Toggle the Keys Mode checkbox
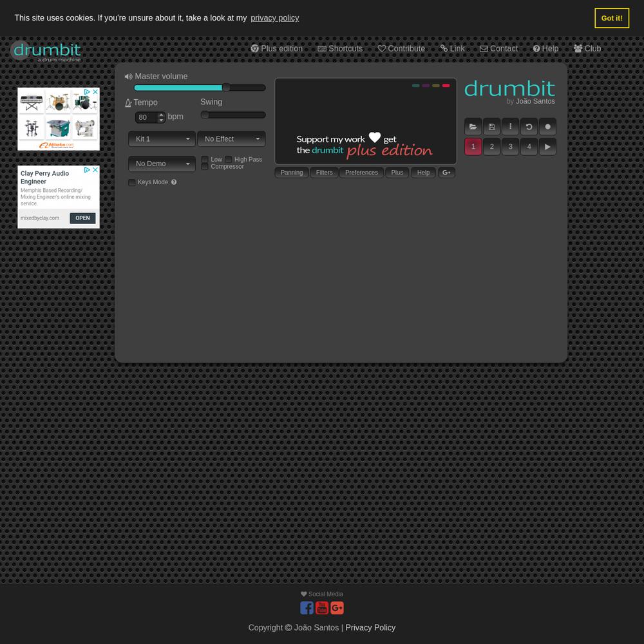This screenshot has width=644, height=644. point(132,182)
